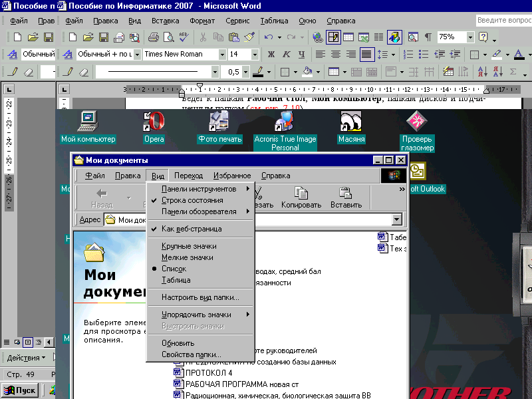Click the Undo arrow icon

[269, 37]
